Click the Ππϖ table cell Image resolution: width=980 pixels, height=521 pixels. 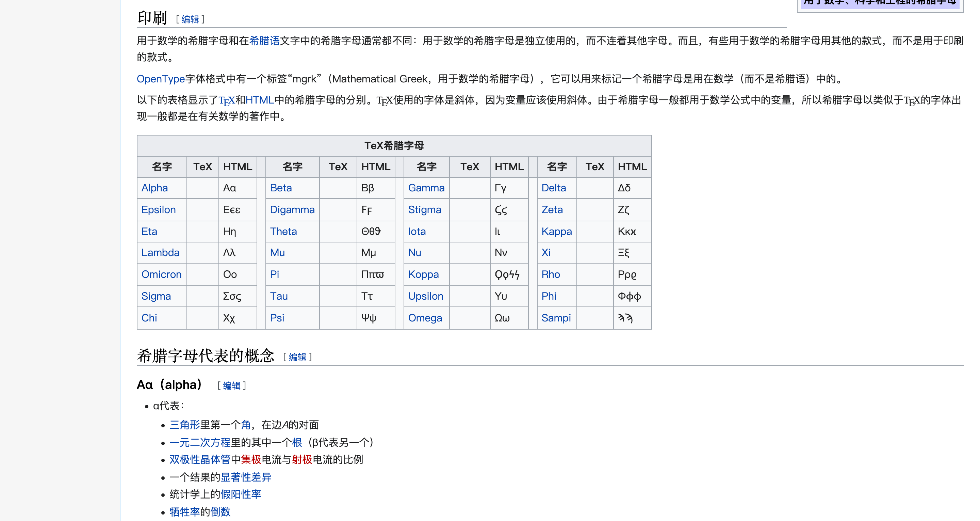click(x=376, y=274)
